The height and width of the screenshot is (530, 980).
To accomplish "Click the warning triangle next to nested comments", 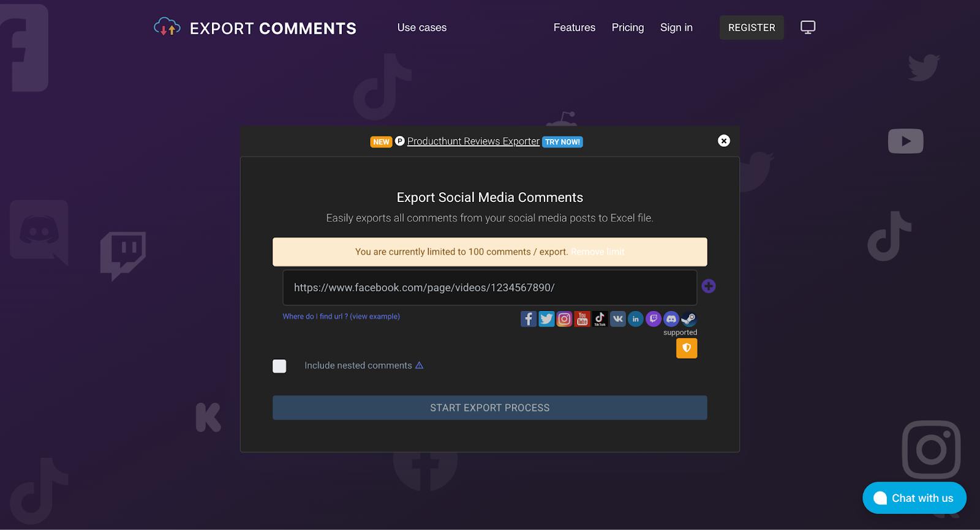I will [420, 365].
